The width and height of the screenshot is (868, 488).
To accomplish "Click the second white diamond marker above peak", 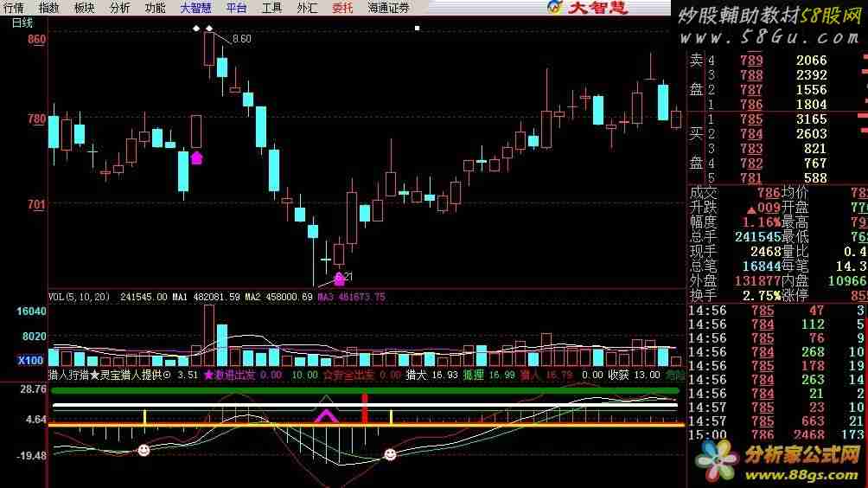I will pos(209,29).
